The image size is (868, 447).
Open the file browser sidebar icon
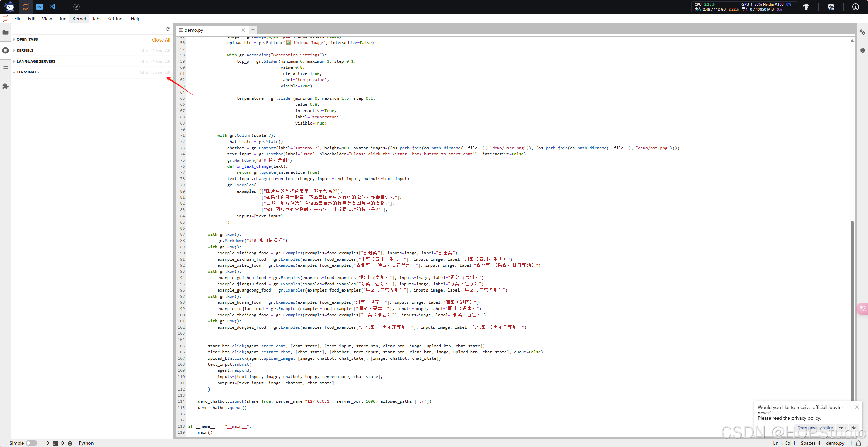click(5, 32)
